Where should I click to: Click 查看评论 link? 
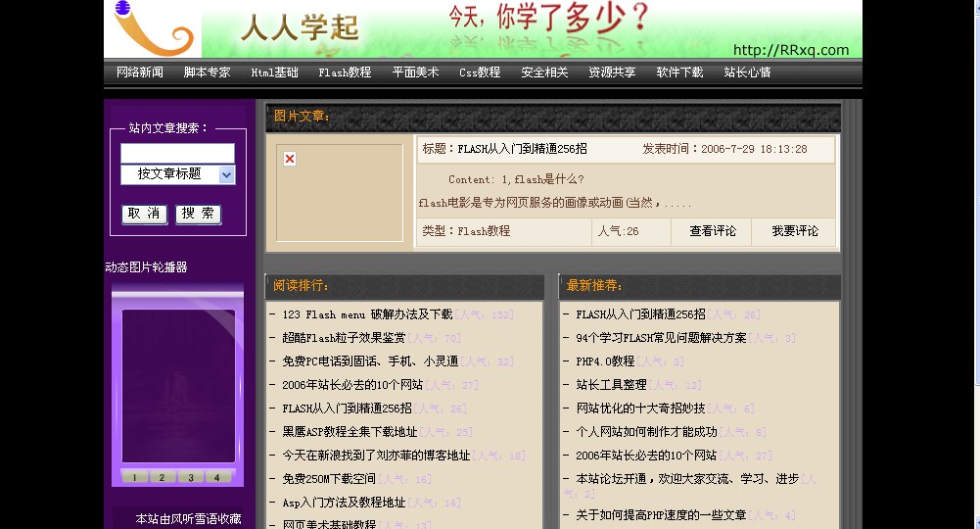coord(713,231)
